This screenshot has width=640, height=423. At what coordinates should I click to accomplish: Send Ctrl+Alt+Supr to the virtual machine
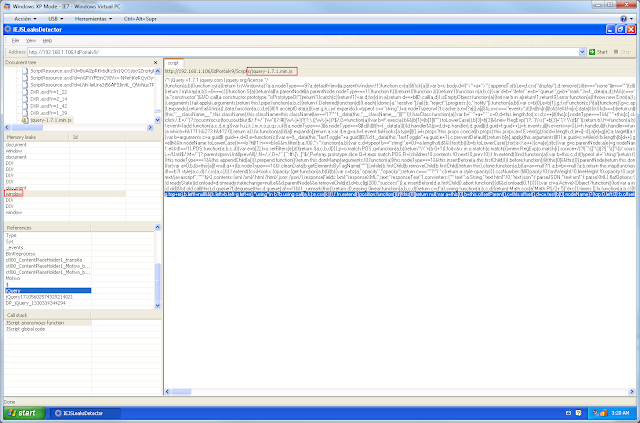tap(140, 19)
